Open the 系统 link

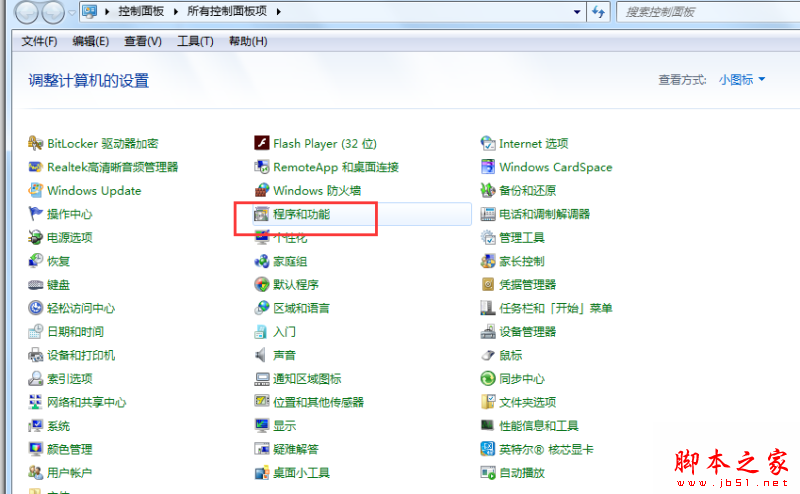(x=59, y=426)
